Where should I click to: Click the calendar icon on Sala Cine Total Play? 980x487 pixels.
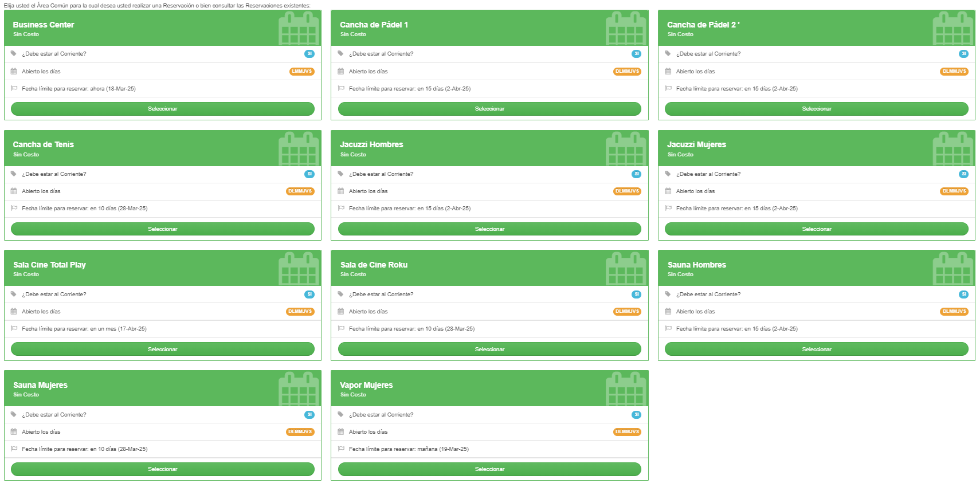pyautogui.click(x=299, y=269)
